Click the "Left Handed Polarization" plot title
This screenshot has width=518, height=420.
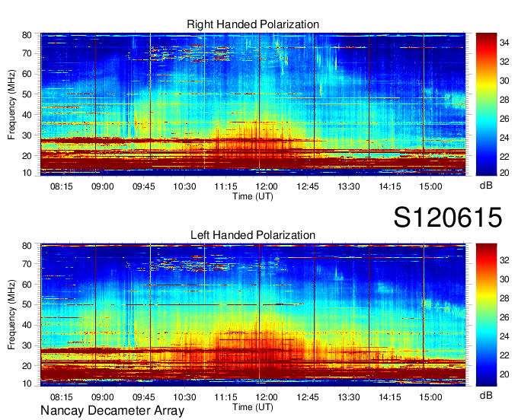(x=253, y=235)
